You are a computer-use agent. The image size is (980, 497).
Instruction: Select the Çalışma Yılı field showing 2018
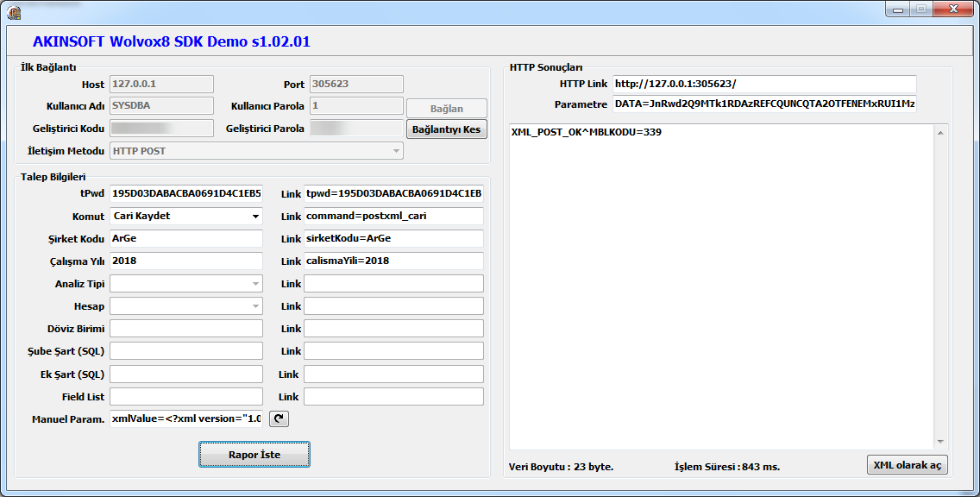186,261
